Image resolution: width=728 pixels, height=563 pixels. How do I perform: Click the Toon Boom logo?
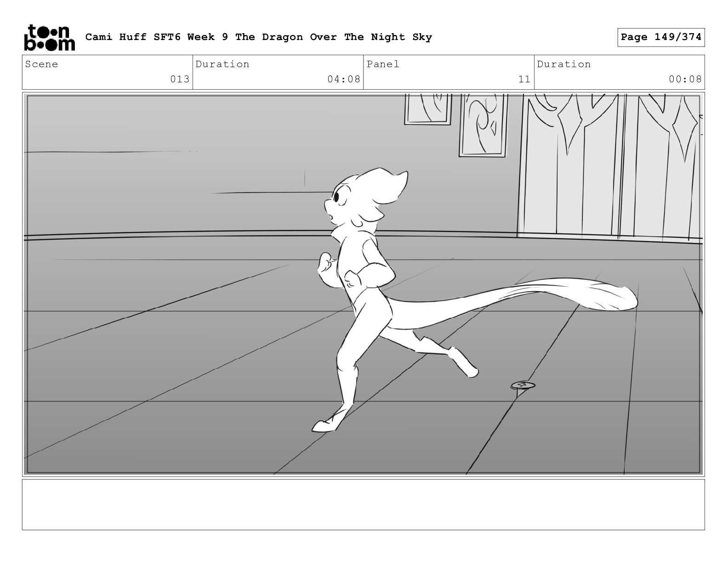tap(49, 37)
